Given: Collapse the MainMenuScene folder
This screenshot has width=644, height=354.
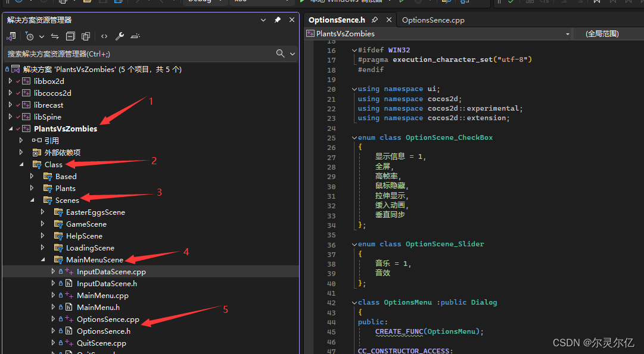Looking at the screenshot, I should point(42,259).
